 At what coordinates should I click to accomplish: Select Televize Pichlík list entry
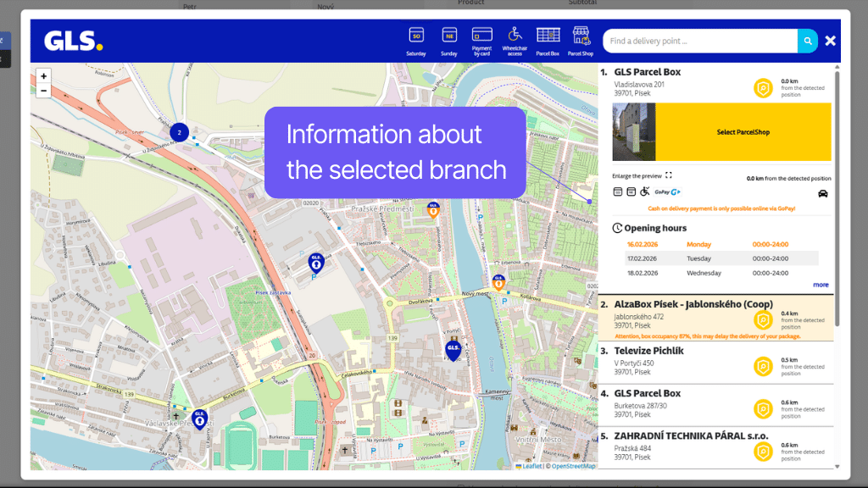coord(715,363)
